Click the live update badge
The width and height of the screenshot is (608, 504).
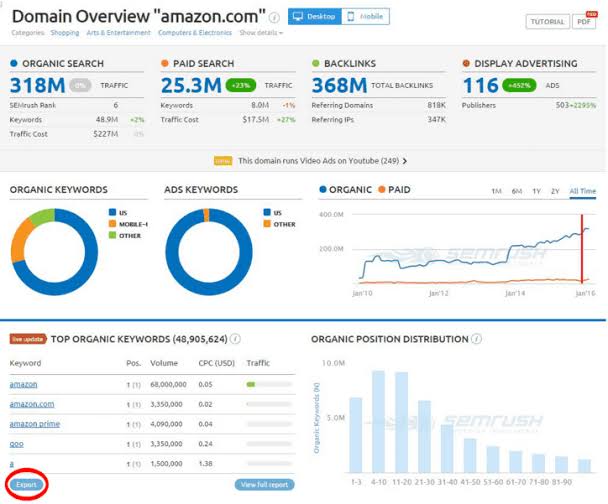(x=28, y=339)
